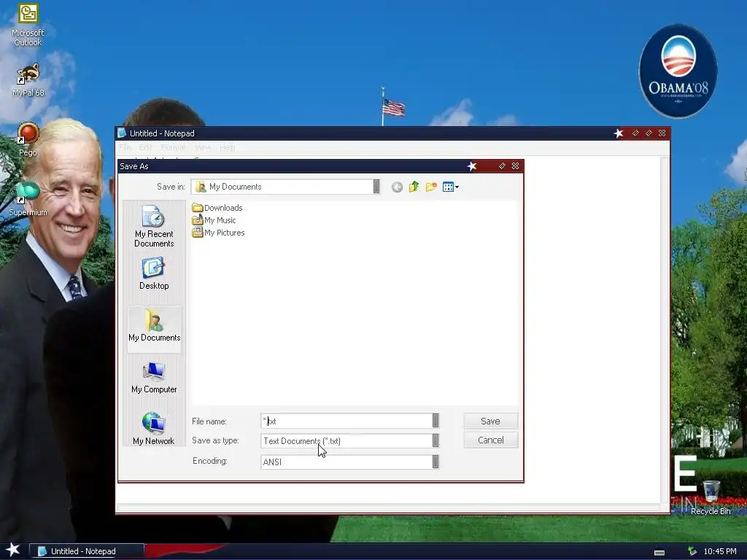Expand the Save in location dropdown
747x560 pixels.
pos(376,187)
